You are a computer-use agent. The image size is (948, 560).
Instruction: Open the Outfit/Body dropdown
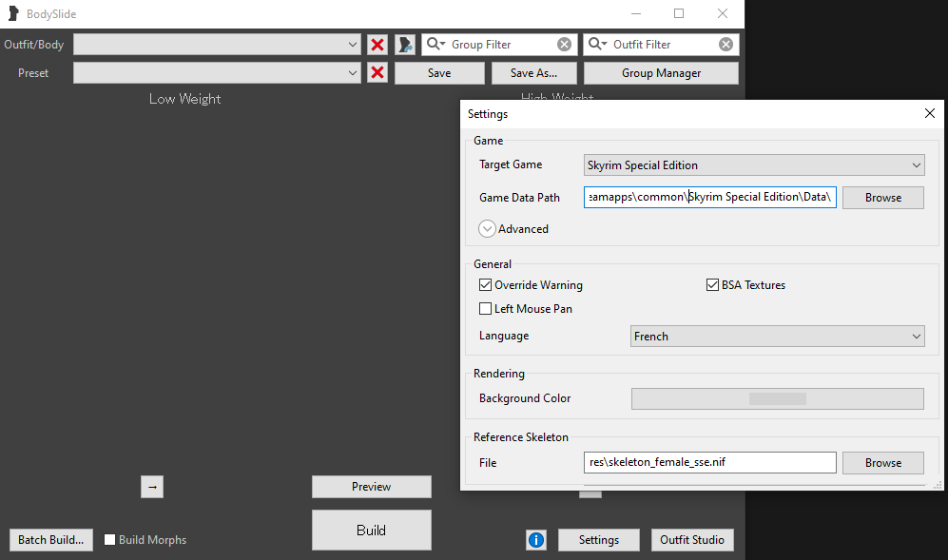(x=217, y=45)
